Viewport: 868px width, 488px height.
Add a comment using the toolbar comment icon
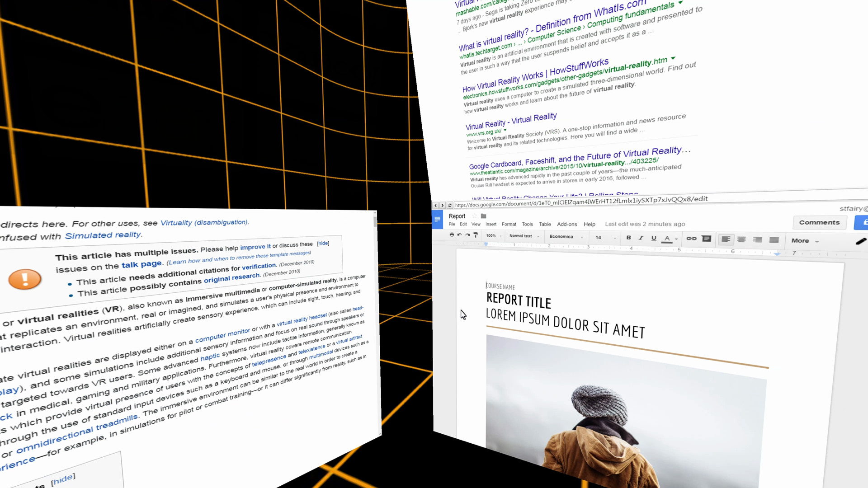click(707, 239)
